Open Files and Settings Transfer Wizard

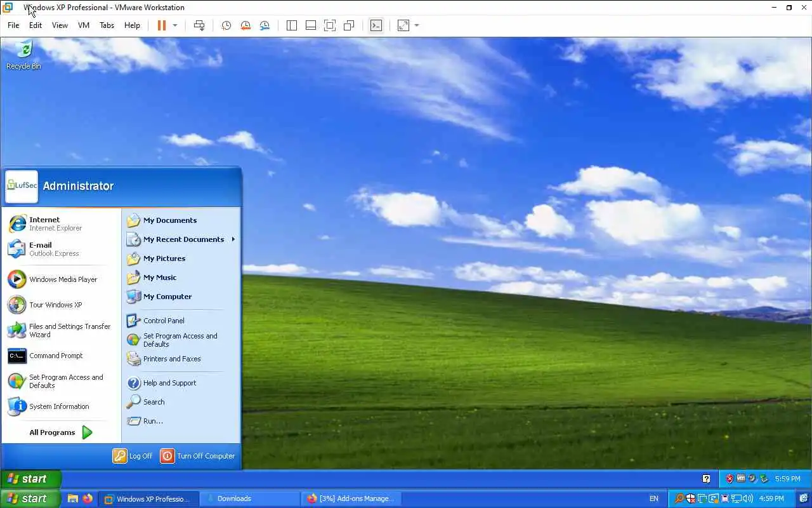pos(62,330)
